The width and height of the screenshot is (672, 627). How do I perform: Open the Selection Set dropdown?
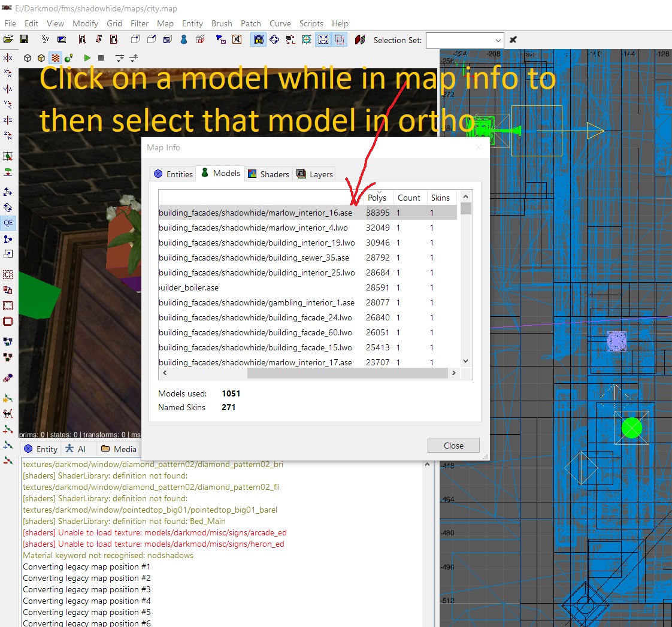(498, 40)
